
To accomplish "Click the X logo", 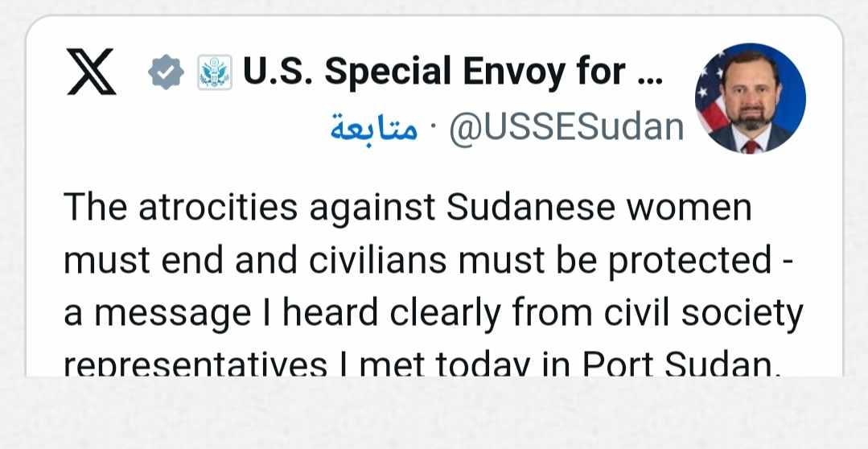I will 91,74.
